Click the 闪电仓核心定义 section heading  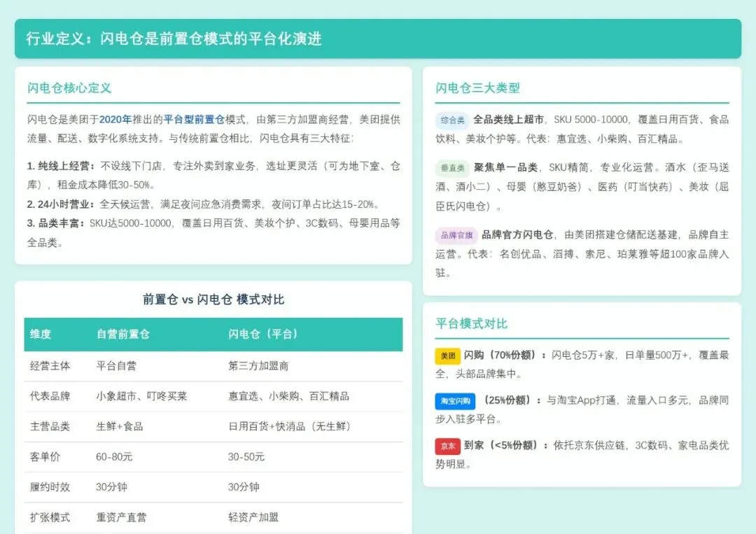(x=69, y=87)
